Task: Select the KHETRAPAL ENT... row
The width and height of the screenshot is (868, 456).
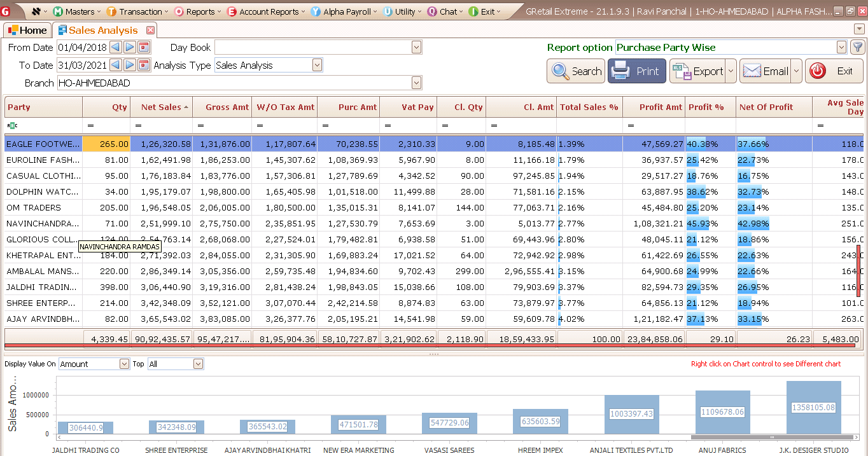Action: click(434, 256)
